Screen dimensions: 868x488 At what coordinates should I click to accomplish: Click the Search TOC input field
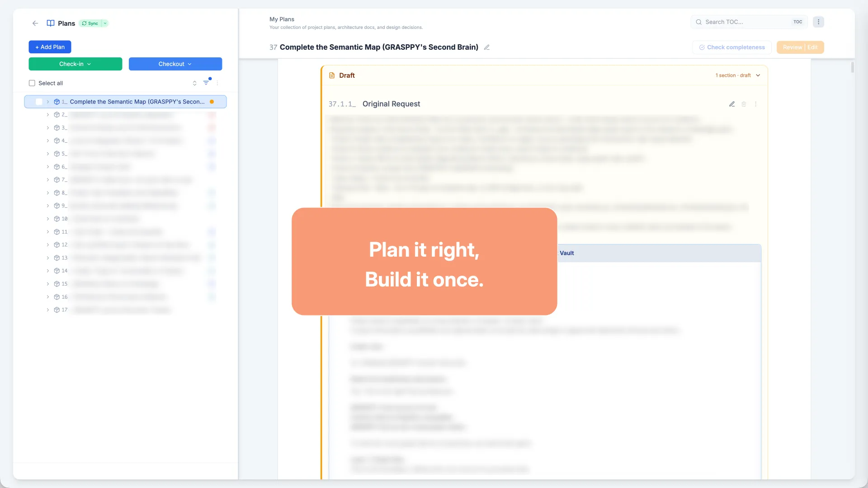[749, 22]
